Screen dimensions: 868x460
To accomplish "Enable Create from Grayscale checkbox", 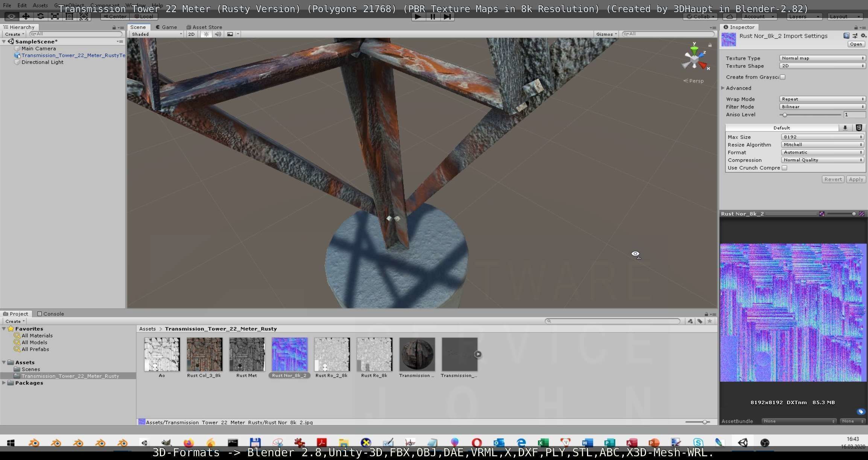I will [783, 77].
